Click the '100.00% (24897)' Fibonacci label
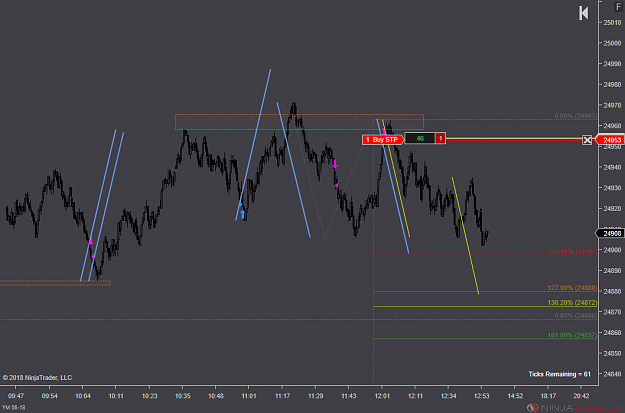The image size is (625, 413). pyautogui.click(x=572, y=251)
